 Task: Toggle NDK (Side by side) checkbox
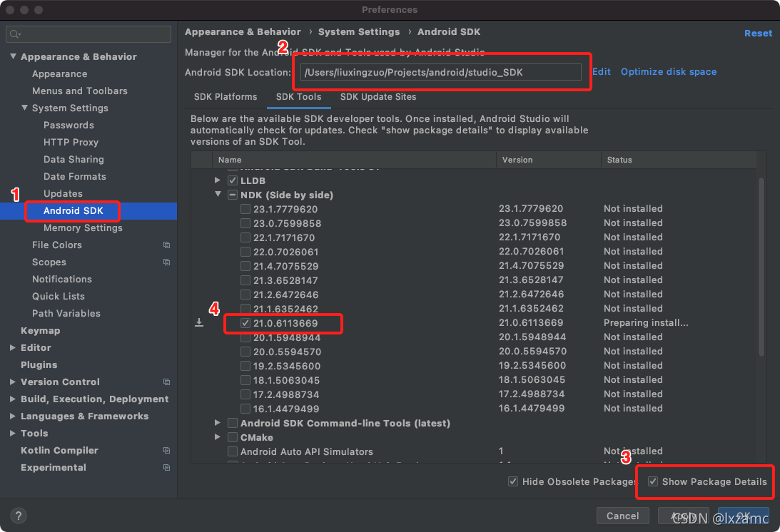(x=233, y=195)
